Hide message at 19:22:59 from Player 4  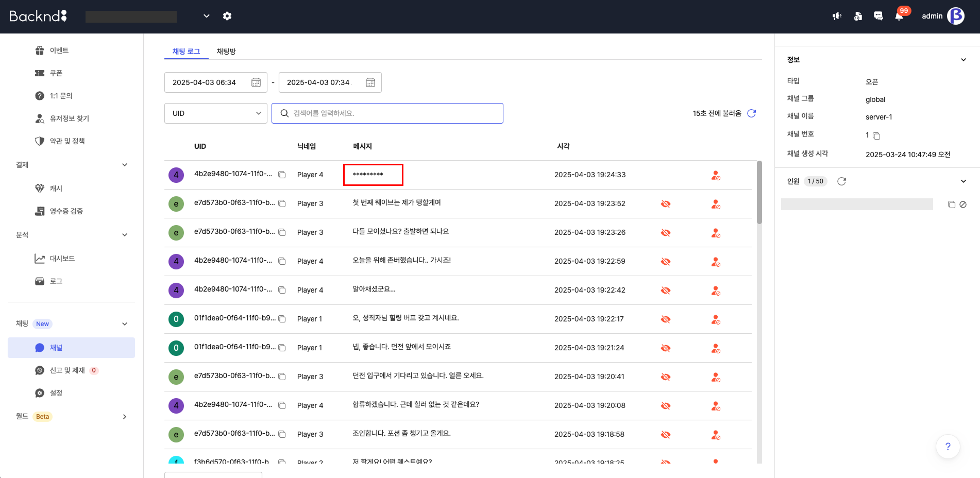tap(666, 262)
